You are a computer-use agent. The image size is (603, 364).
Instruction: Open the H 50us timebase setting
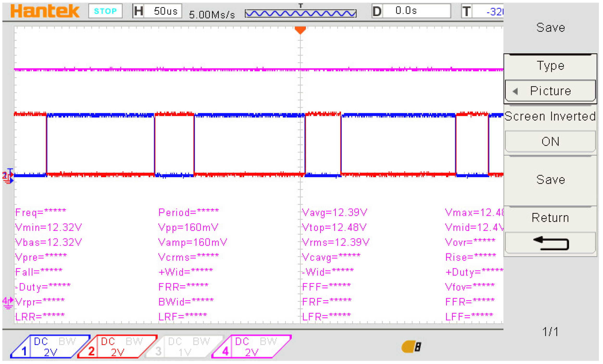coord(157,11)
